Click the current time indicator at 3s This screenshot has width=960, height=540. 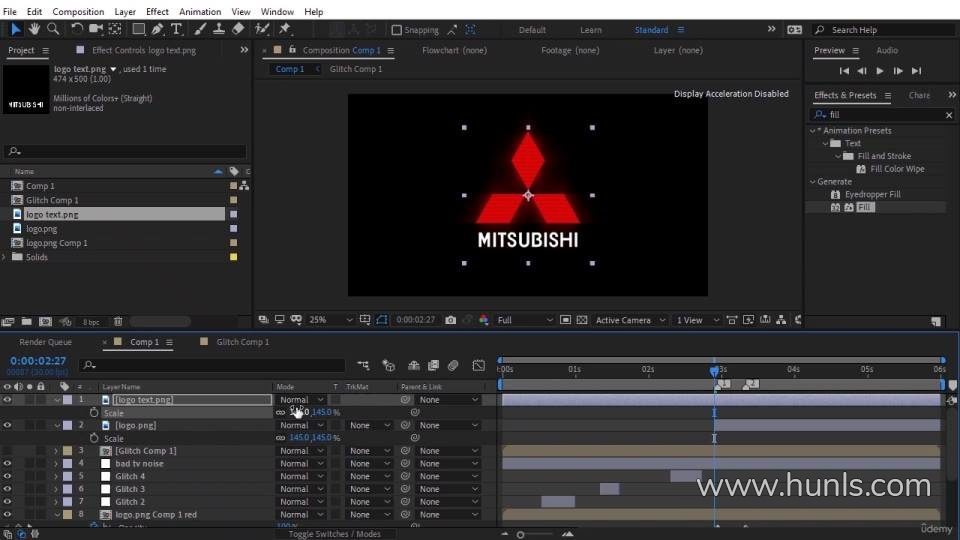tap(714, 370)
